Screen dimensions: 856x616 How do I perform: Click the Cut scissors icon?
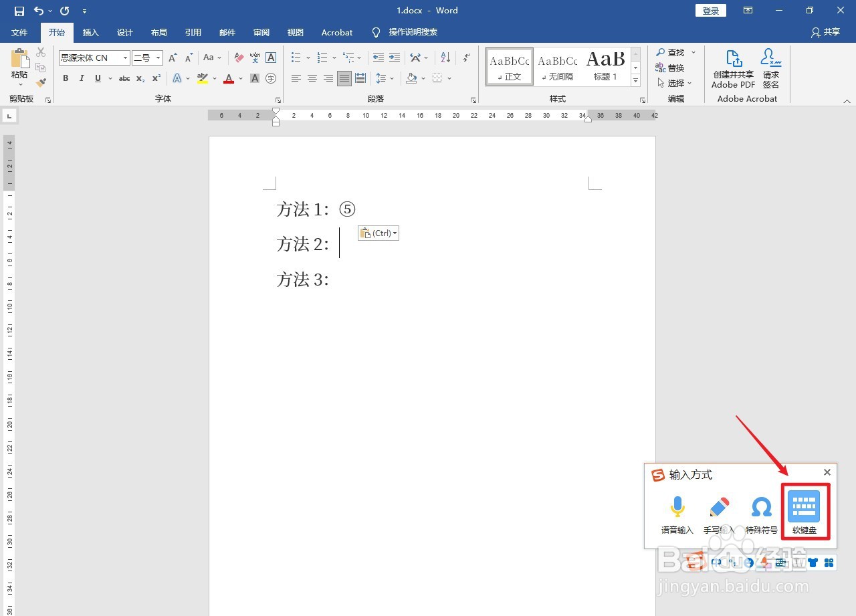tap(41, 52)
